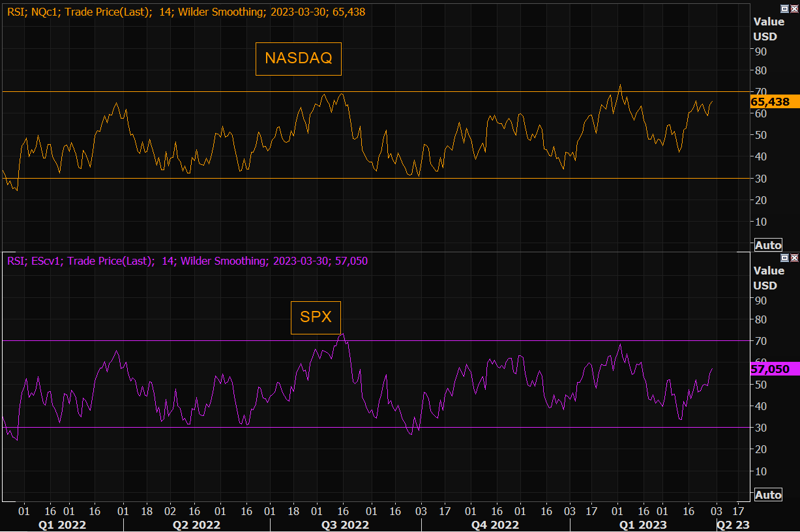The image size is (800, 532).
Task: Click Value USD axis header in SPX panel
Action: [x=769, y=278]
